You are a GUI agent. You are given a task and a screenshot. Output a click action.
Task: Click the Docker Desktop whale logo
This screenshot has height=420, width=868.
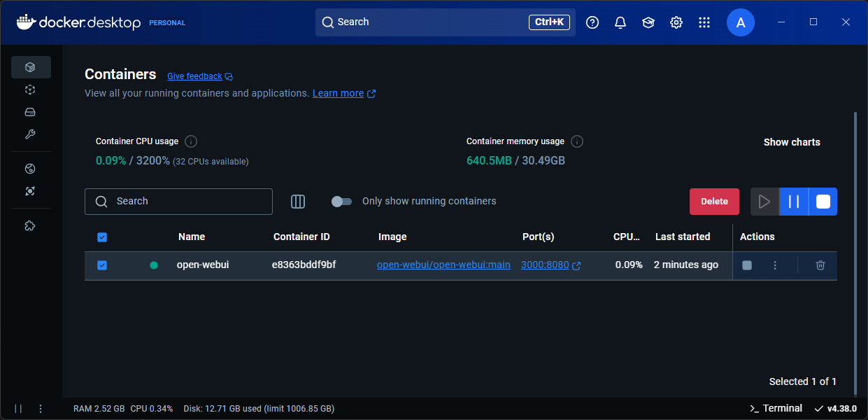click(27, 22)
